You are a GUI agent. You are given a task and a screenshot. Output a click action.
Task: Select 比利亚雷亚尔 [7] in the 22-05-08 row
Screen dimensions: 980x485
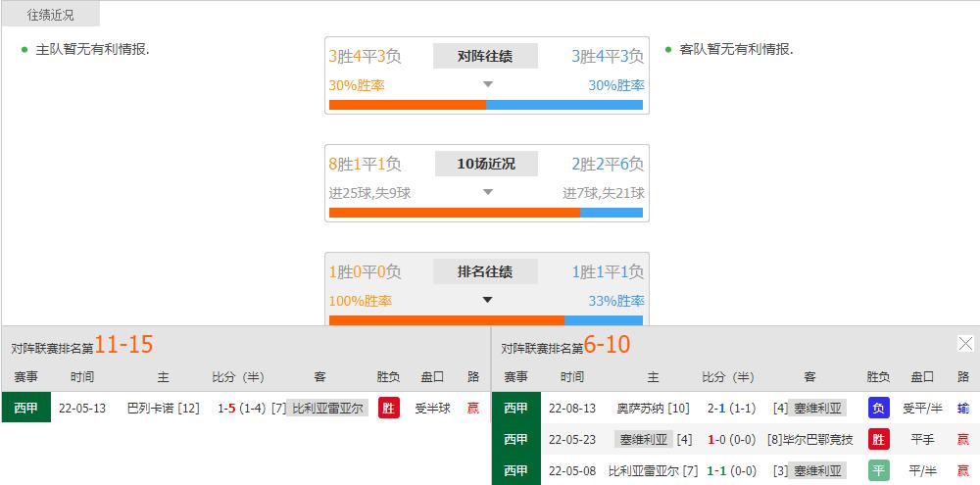653,470
